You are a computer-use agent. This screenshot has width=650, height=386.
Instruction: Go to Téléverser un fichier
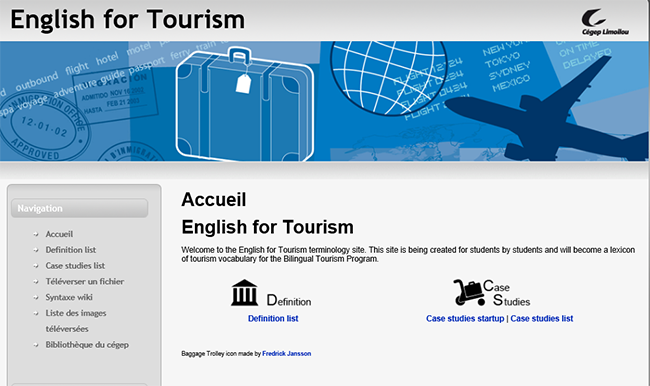85,282
